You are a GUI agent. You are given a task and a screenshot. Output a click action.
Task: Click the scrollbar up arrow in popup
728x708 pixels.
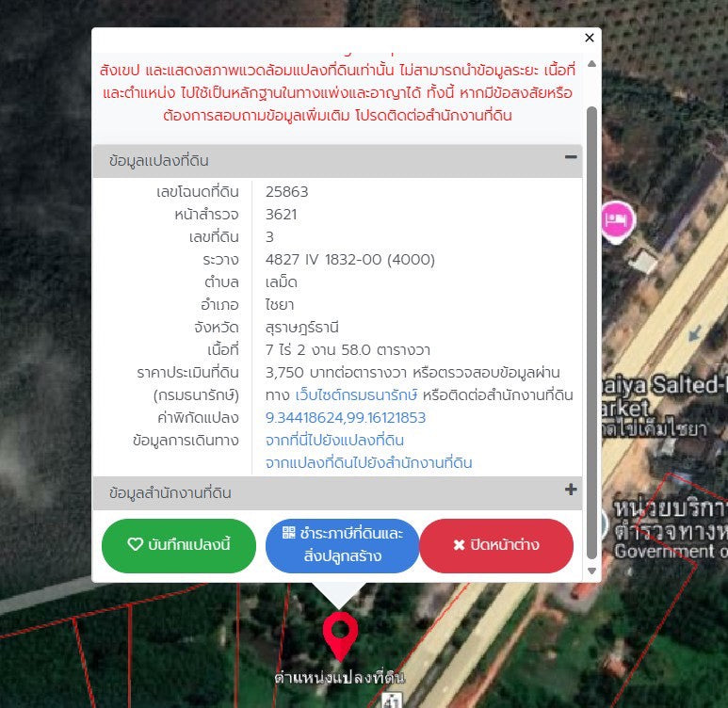click(591, 64)
